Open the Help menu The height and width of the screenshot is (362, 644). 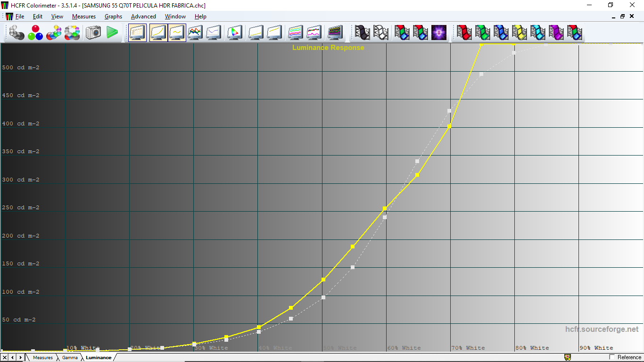coord(200,16)
